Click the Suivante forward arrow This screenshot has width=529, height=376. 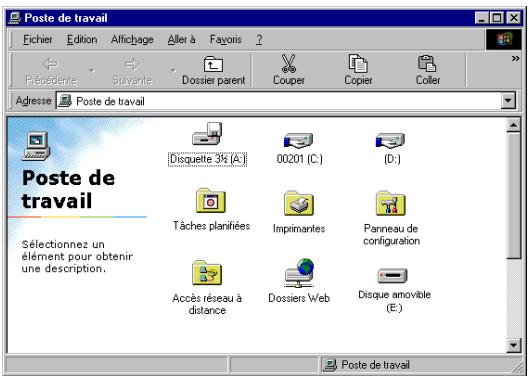132,64
